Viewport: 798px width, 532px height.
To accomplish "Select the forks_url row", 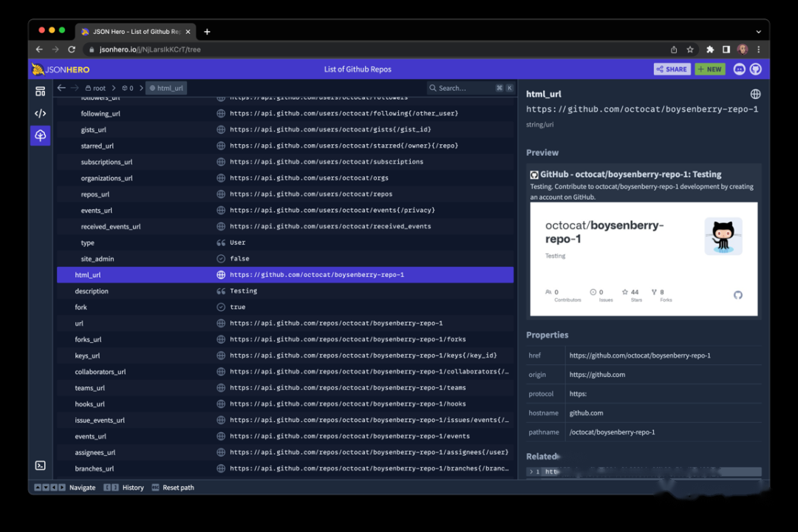I will 285,340.
